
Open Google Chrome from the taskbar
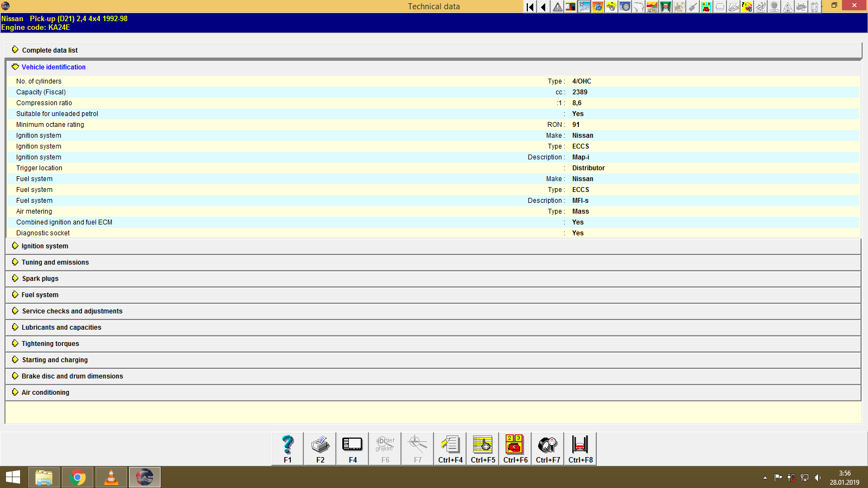[x=77, y=477]
